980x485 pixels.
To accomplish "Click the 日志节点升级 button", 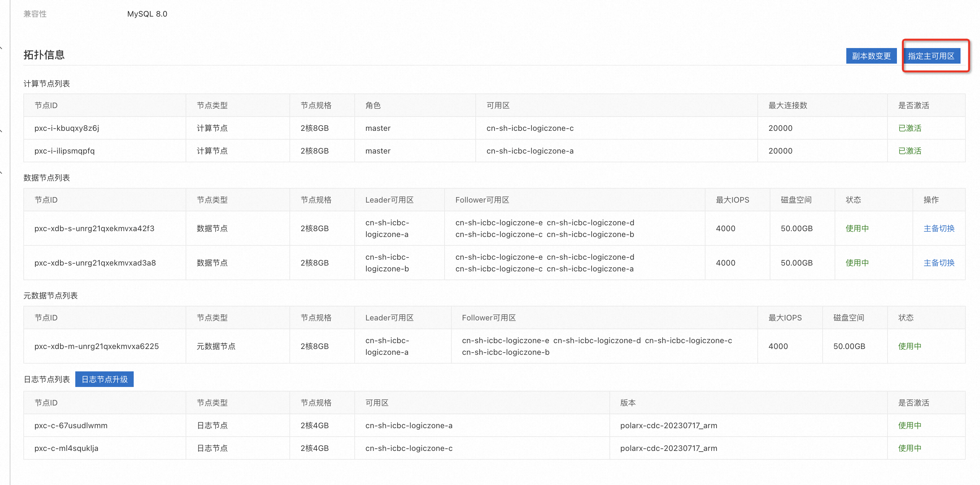I will (x=104, y=379).
